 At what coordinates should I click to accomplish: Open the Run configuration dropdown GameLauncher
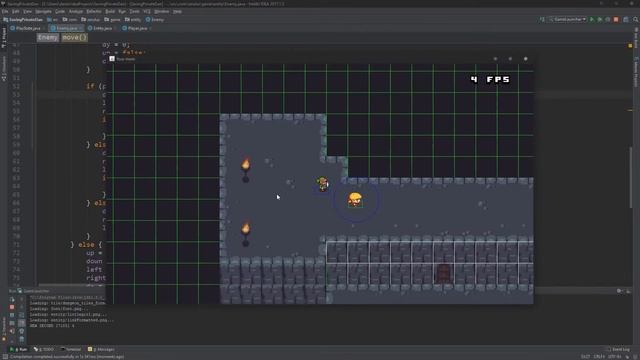click(x=568, y=19)
